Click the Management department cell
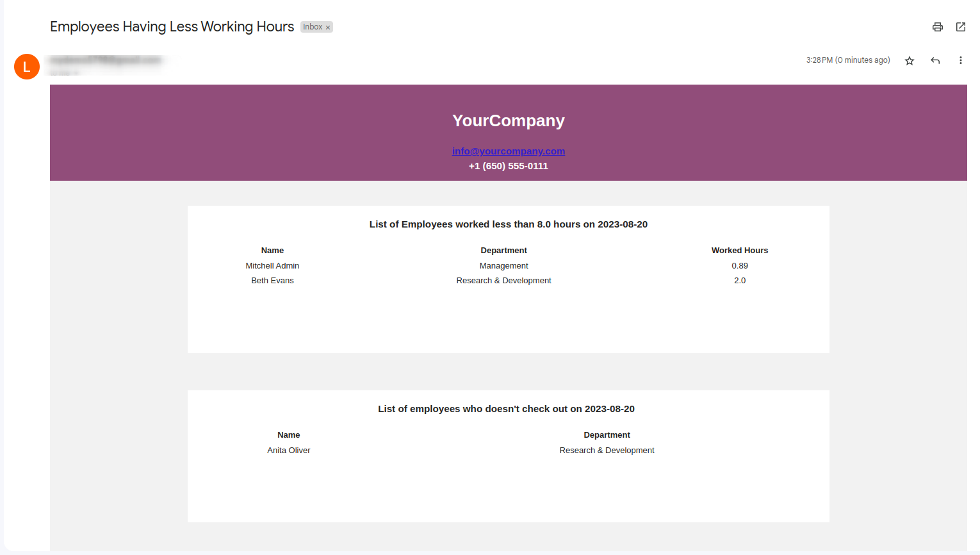The image size is (980, 555). pyautogui.click(x=504, y=266)
